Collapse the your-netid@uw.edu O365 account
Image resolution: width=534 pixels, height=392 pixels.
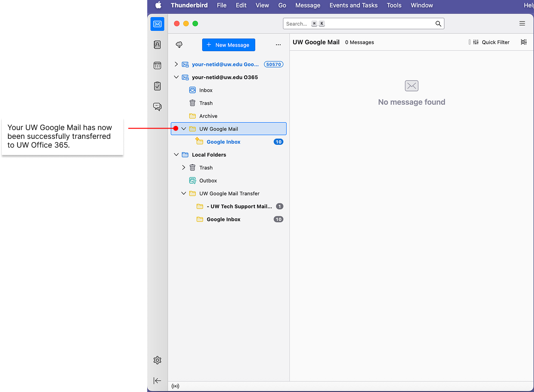(x=176, y=77)
